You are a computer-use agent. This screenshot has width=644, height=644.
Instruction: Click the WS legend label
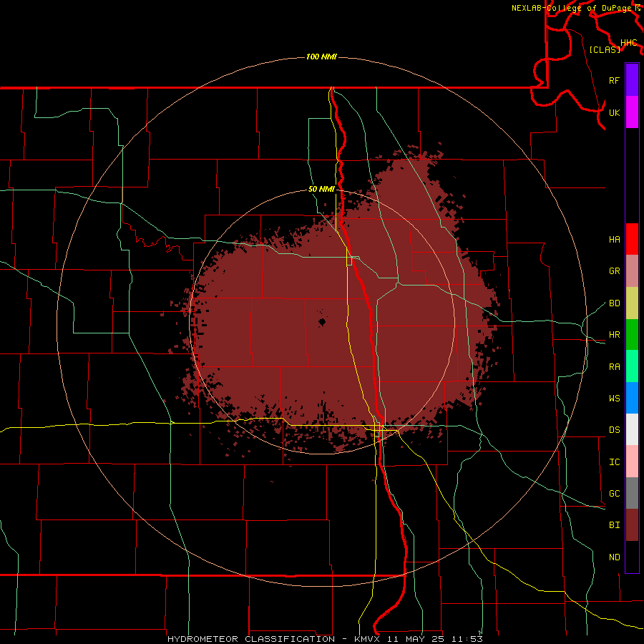(x=614, y=399)
